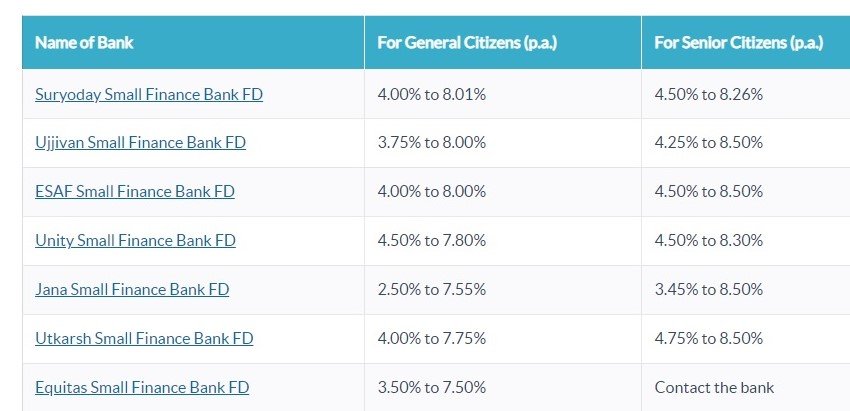This screenshot has height=411, width=850.
Task: Click Unity's general rate 4.50% to 7.80%
Action: 432,241
